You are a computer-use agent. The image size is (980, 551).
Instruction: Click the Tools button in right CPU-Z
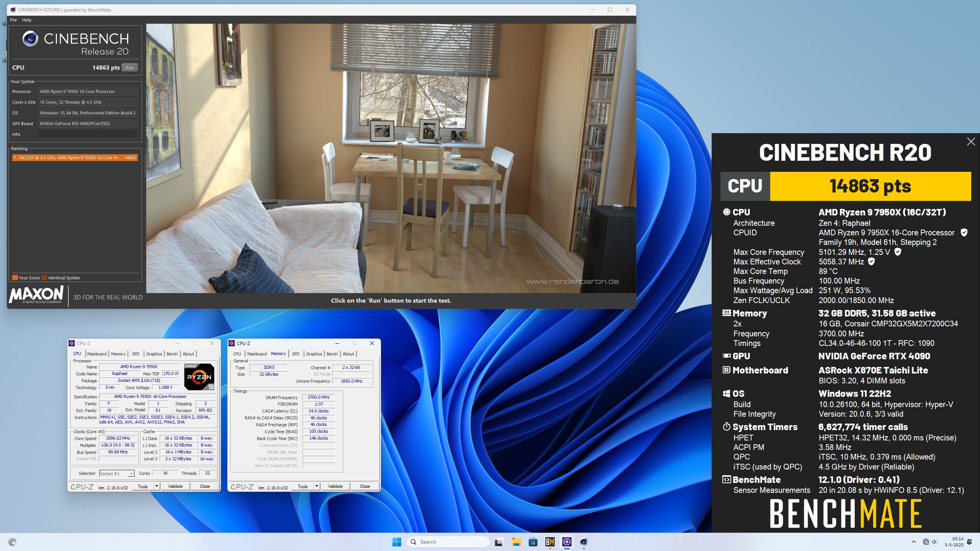coord(303,486)
